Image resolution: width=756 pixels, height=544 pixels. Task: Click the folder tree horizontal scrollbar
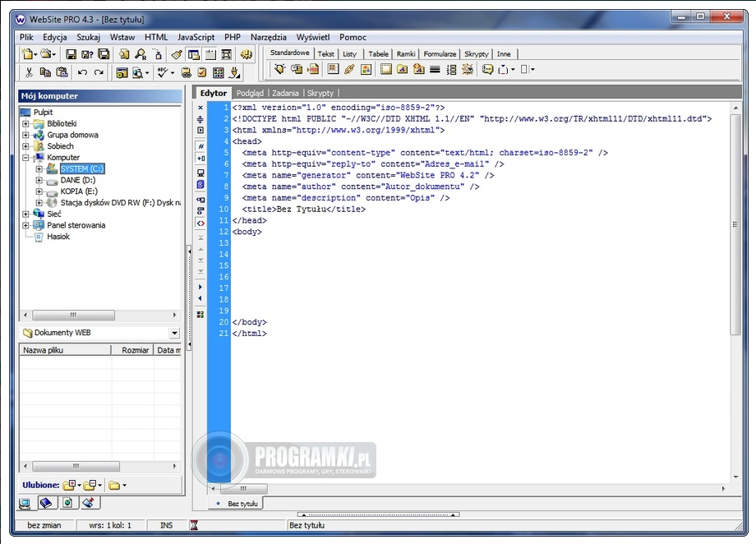100,315
